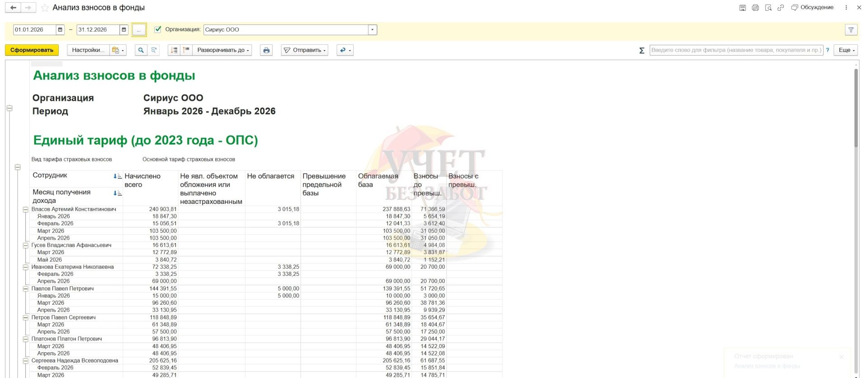
Task: Click the blue question mark help
Action: 827,50
